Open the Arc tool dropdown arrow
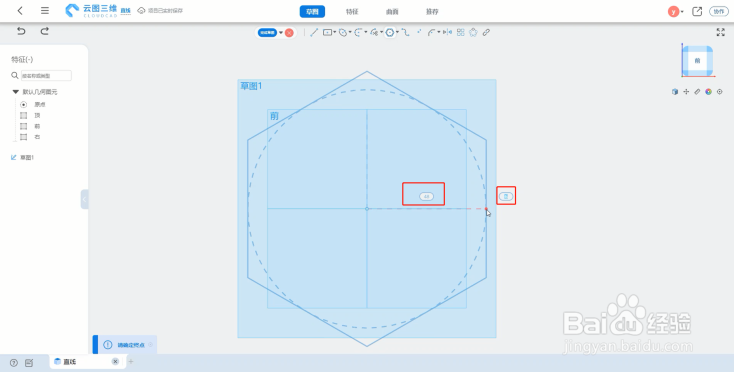Image resolution: width=734 pixels, height=372 pixels. tap(366, 32)
